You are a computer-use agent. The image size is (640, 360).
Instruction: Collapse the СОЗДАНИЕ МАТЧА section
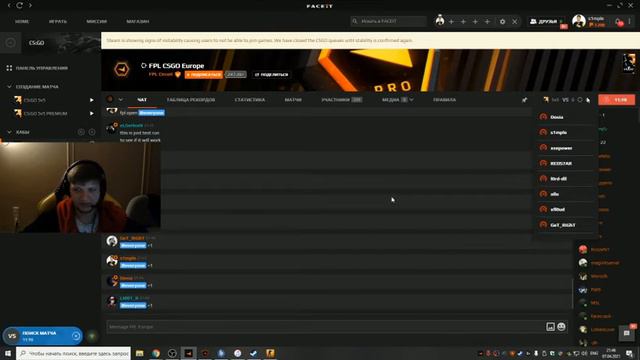pos(9,87)
